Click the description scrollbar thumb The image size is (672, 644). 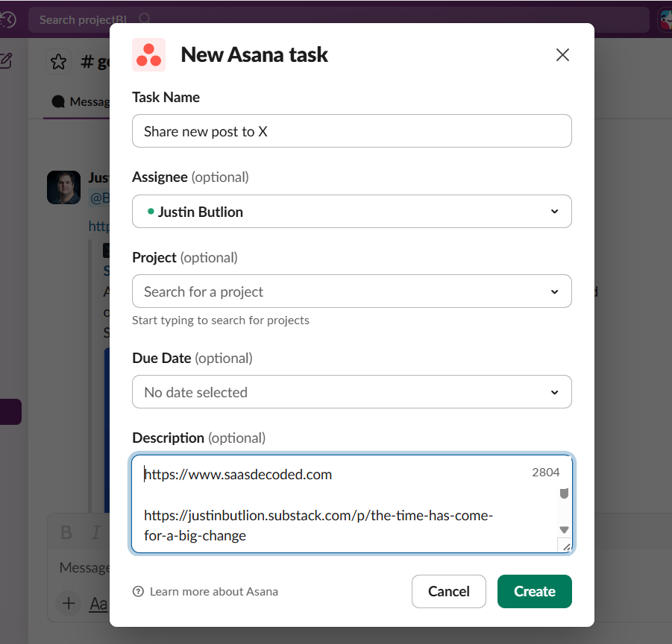564,493
